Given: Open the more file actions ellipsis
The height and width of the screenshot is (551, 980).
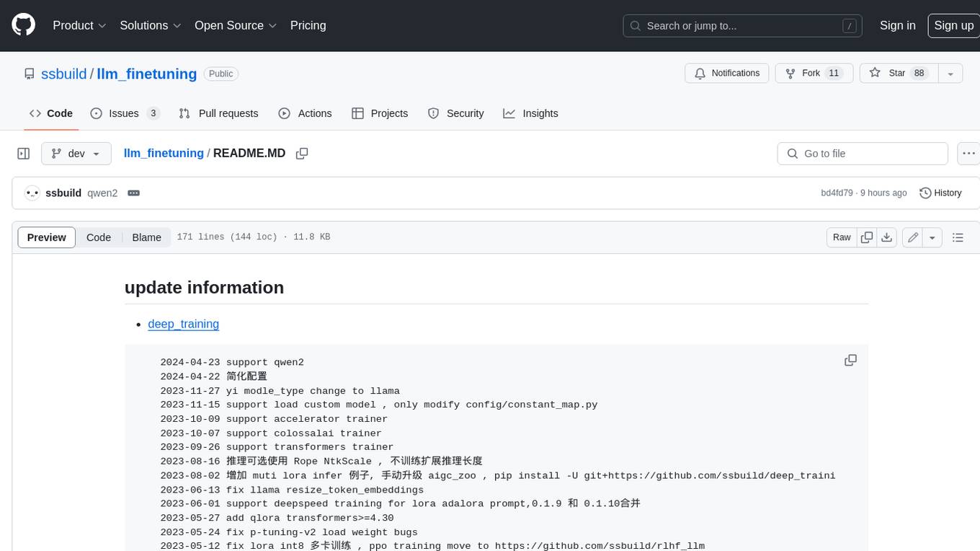Looking at the screenshot, I should pyautogui.click(x=968, y=154).
